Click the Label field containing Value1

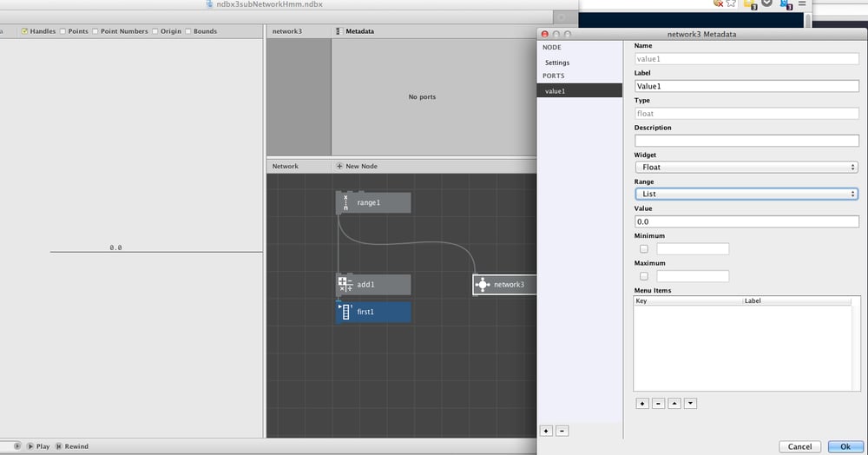[x=746, y=86]
